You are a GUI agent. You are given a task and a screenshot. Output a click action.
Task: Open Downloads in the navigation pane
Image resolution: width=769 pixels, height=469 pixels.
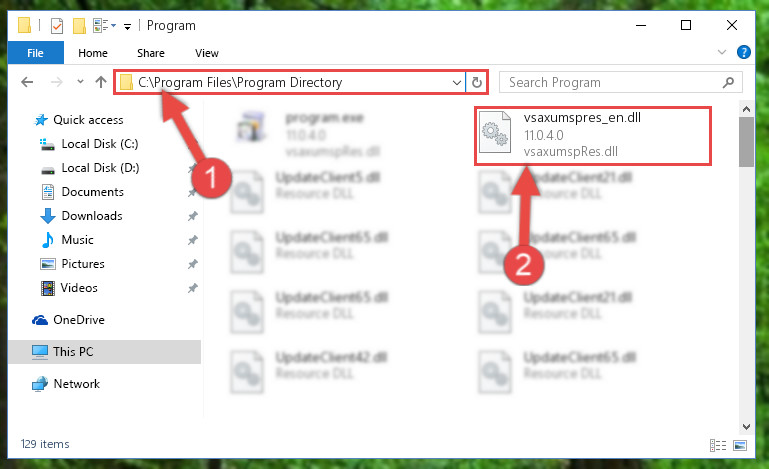tap(92, 216)
